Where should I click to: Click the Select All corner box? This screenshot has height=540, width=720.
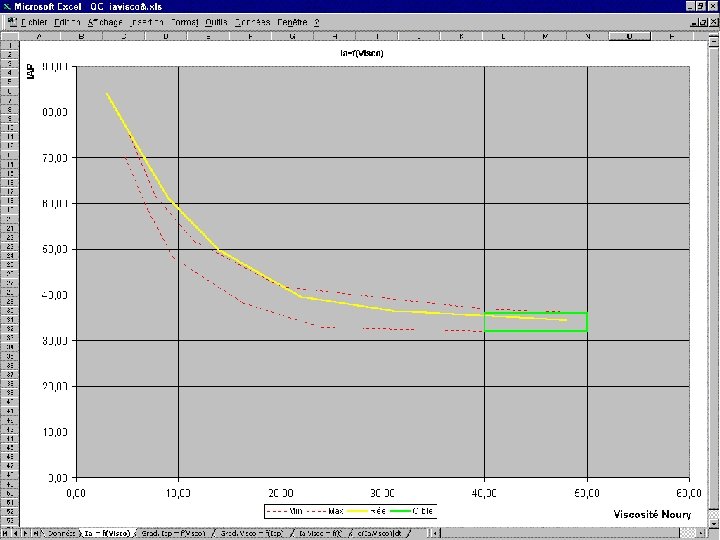click(9, 36)
